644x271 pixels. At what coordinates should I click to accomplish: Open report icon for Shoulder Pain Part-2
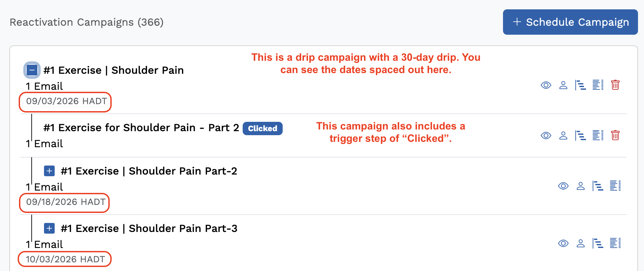coord(615,186)
